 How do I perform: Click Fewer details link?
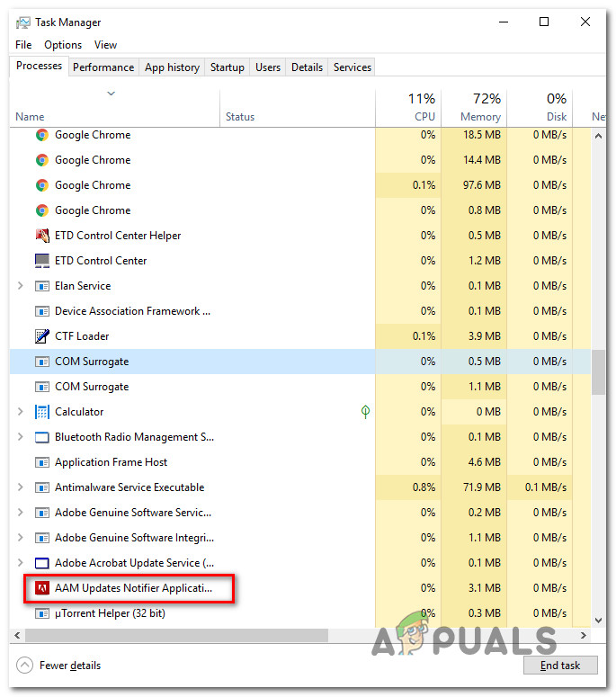pyautogui.click(x=70, y=665)
